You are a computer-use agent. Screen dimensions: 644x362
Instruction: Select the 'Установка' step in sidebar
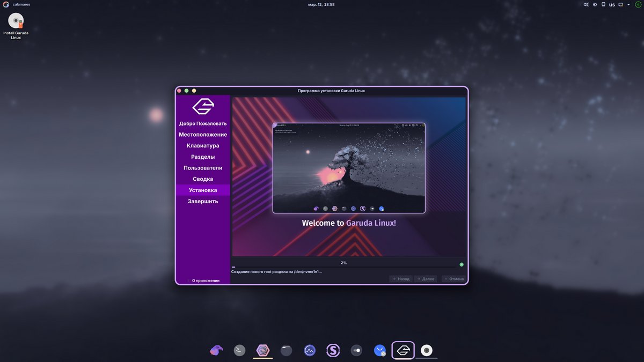click(203, 190)
